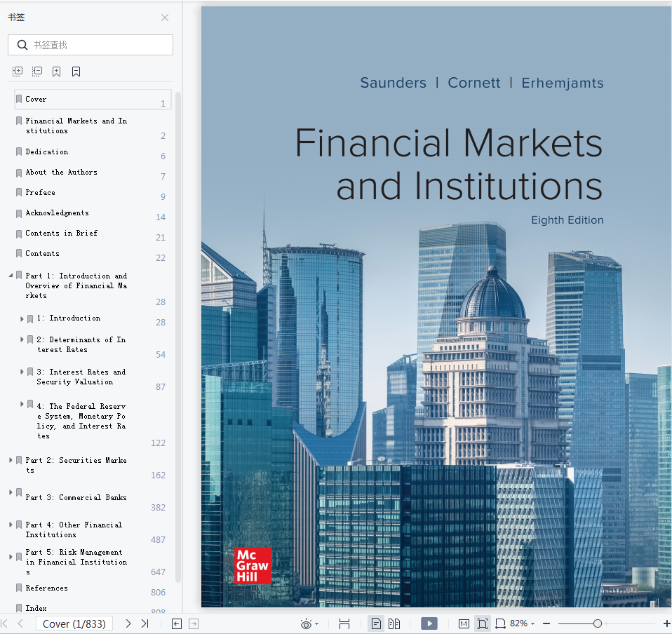Image resolution: width=672 pixels, height=634 pixels.
Task: Close the bookmarks panel
Action: 165,18
